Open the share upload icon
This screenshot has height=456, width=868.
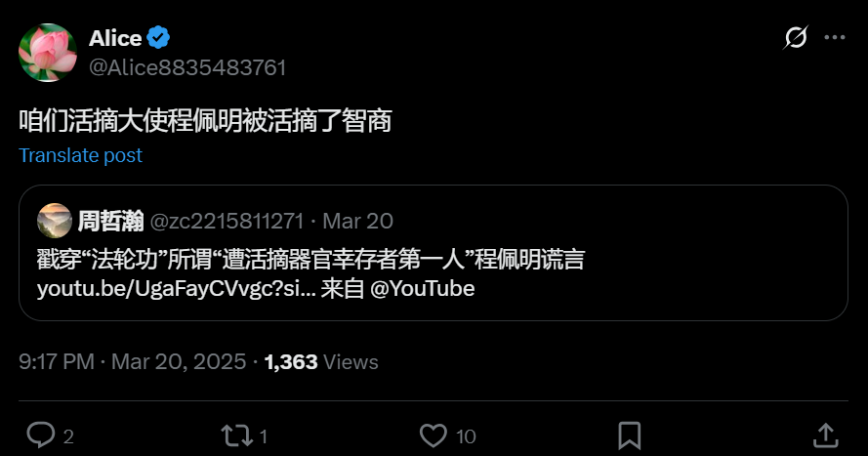click(x=825, y=435)
